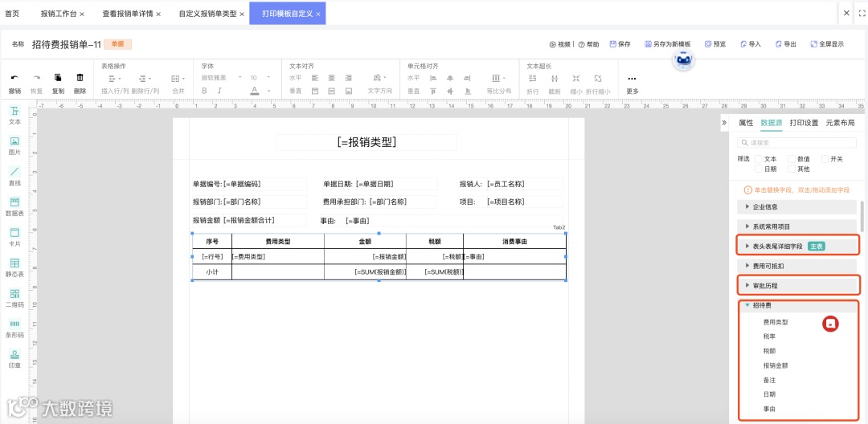Switch to the 自定义报销单类型 tab
868x424 pixels.
(207, 14)
